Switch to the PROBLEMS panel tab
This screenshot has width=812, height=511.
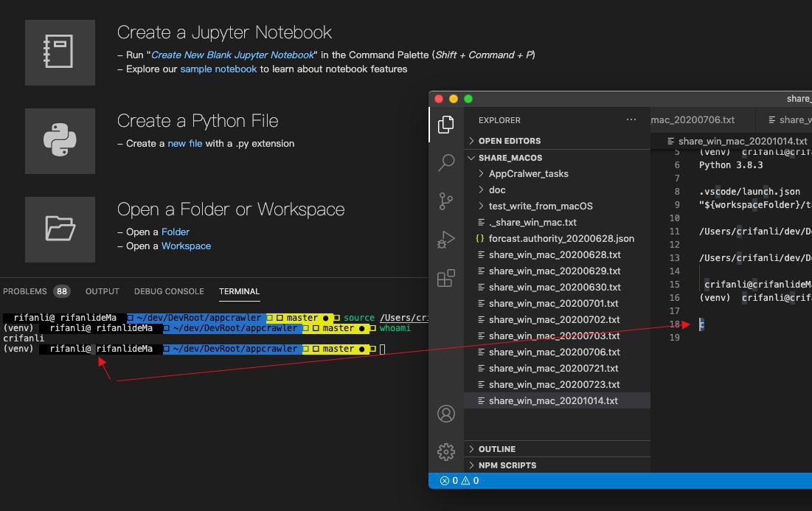point(25,291)
